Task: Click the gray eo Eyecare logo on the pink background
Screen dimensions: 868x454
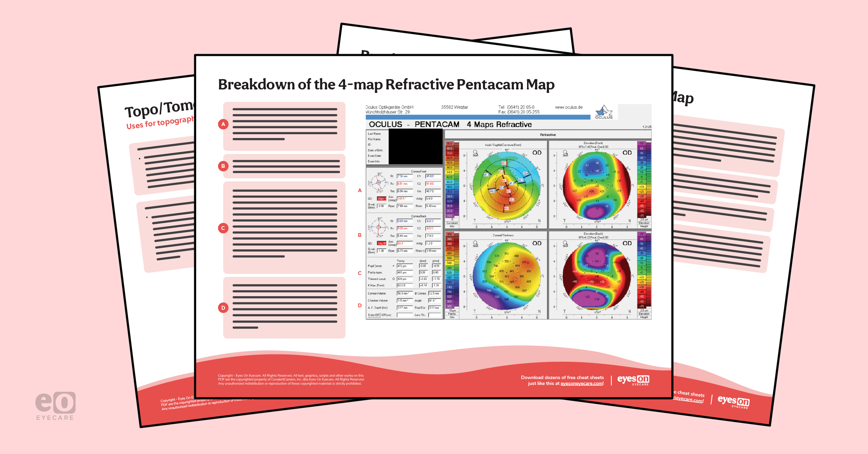Action: 55,406
